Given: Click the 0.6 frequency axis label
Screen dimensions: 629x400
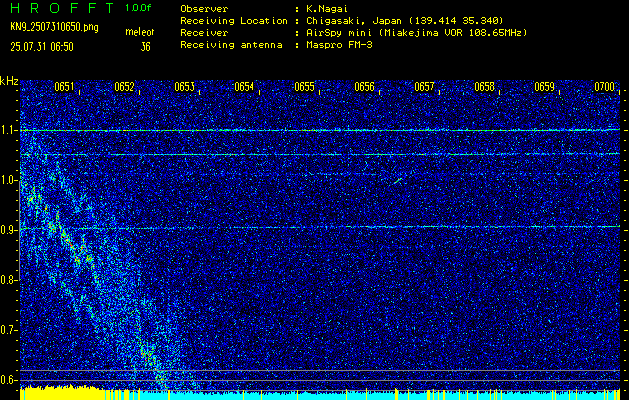Looking at the screenshot, I should [x=8, y=380].
